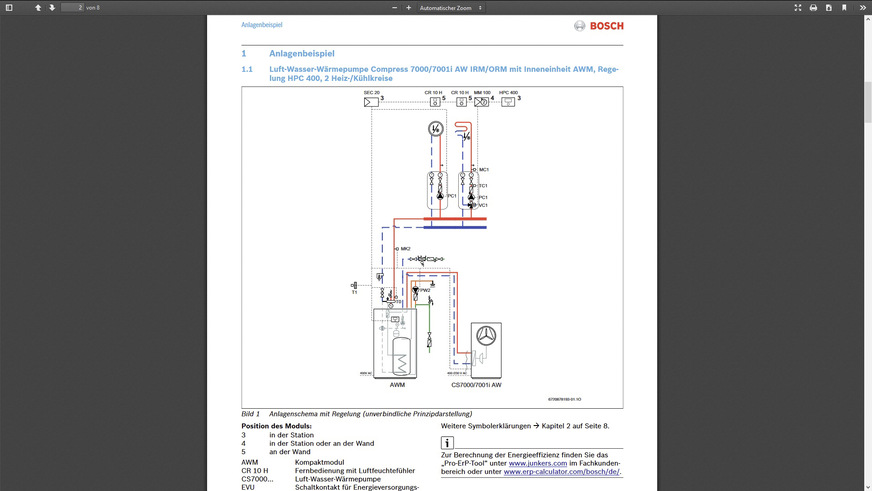
Task: Click the info icon above energy efficiency note
Action: pyautogui.click(x=447, y=442)
